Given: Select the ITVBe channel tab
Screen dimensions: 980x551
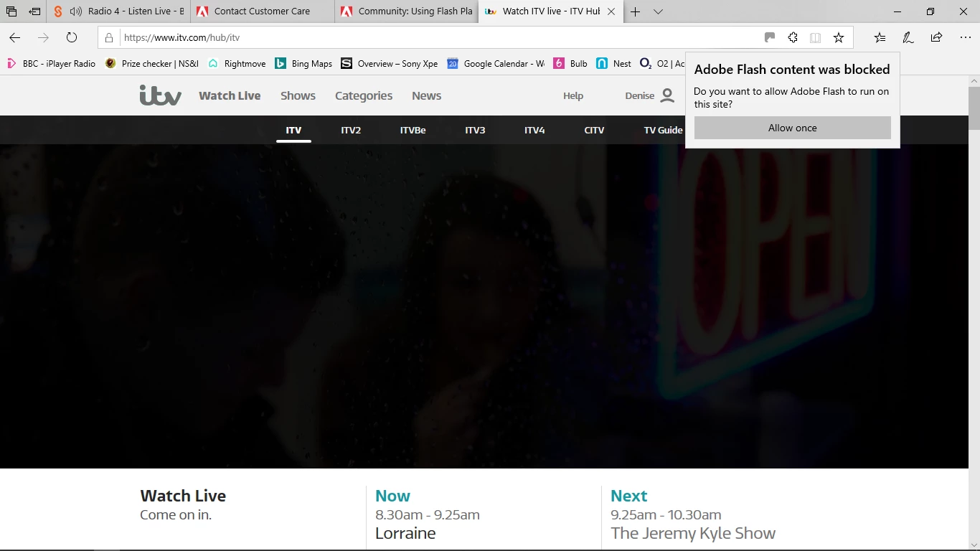Looking at the screenshot, I should pos(413,130).
